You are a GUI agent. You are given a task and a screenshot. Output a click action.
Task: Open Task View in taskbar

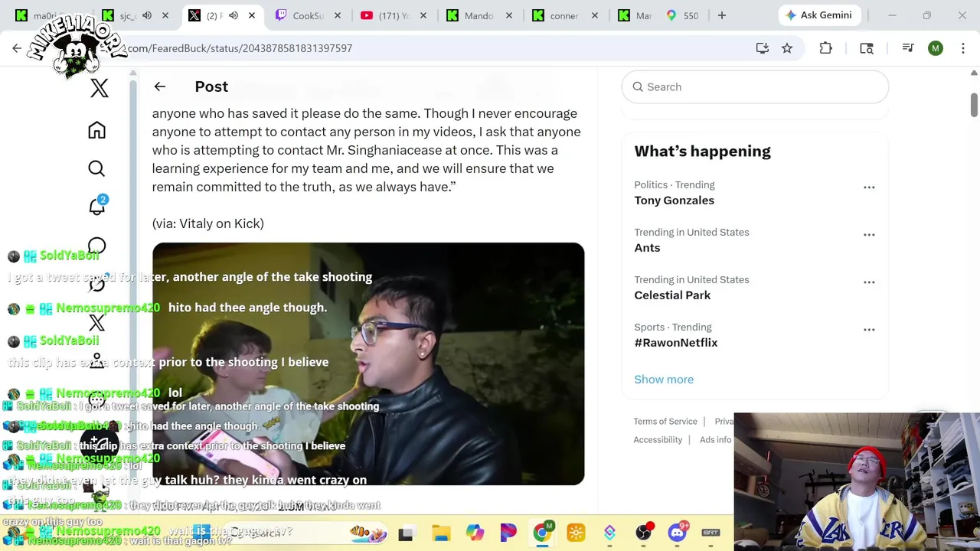(x=406, y=533)
